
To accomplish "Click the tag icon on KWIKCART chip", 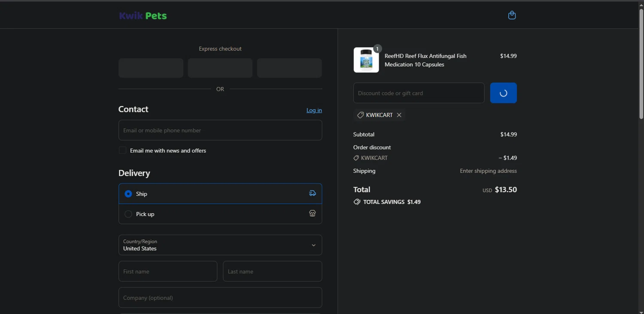I will click(361, 115).
